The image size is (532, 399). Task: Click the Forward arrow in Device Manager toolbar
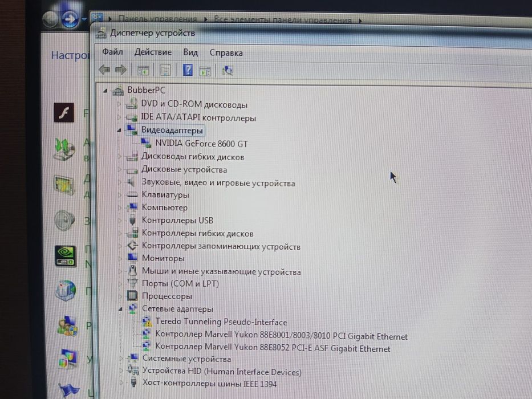[120, 70]
